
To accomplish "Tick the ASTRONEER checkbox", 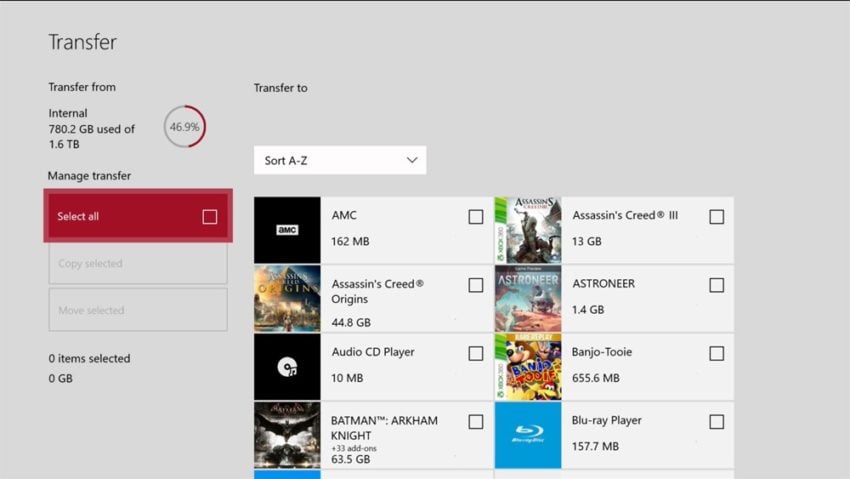I will click(x=716, y=285).
